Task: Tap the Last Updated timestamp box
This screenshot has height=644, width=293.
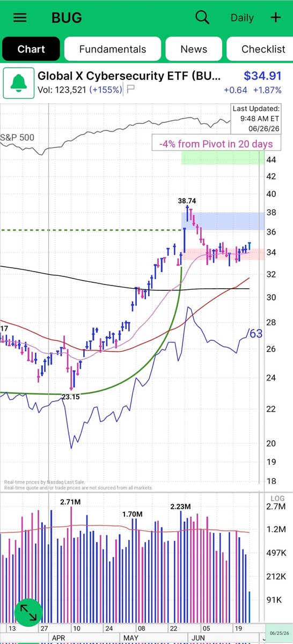Action: (255, 120)
